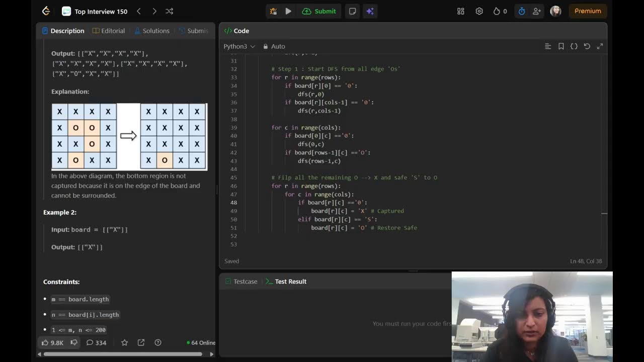Click the '1 <= m, n <= 200' constraint
Screen dimensions: 644x362
point(78,330)
